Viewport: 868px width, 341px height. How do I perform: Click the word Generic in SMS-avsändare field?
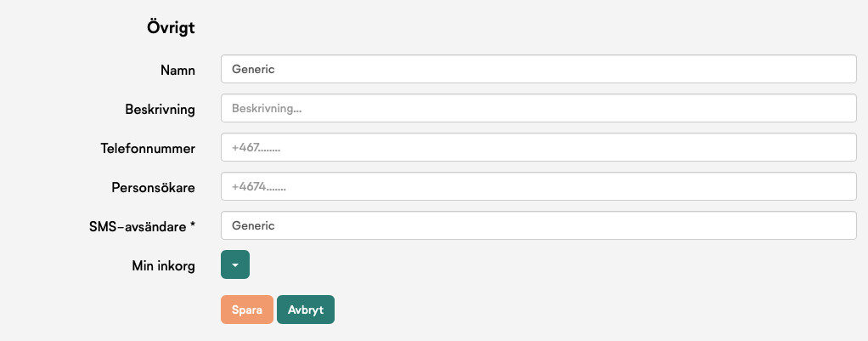click(253, 225)
